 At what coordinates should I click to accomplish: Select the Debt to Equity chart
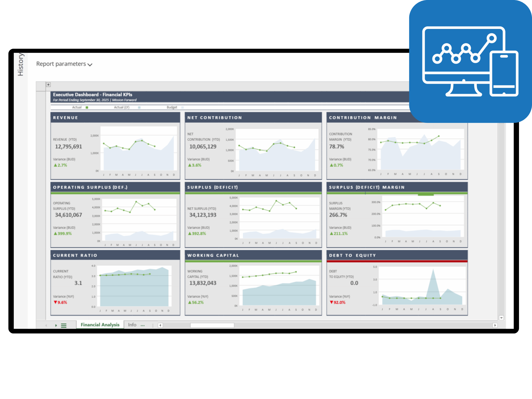422,286
